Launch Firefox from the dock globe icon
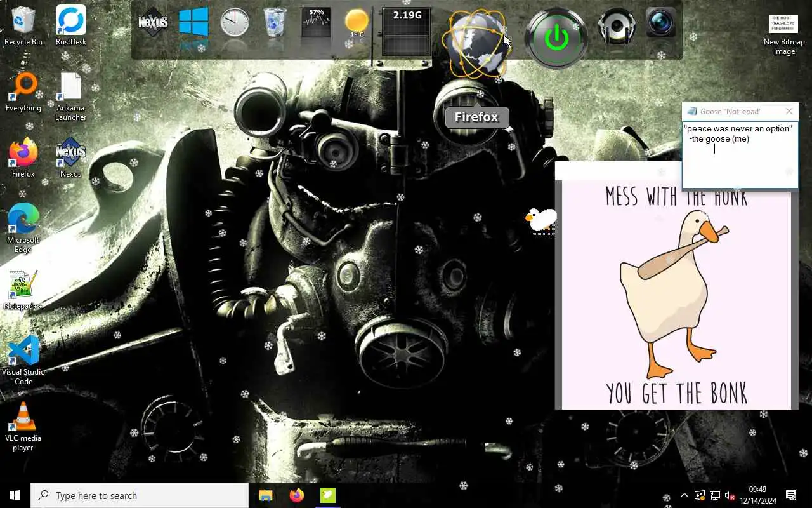This screenshot has height=508, width=812. pos(477,42)
